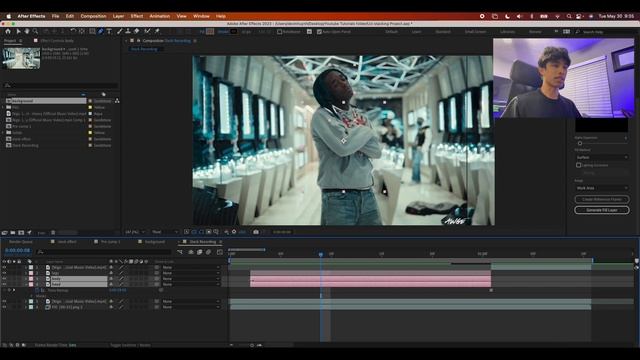
Task: Expand layer 1 properties arrow
Action: tap(26, 267)
